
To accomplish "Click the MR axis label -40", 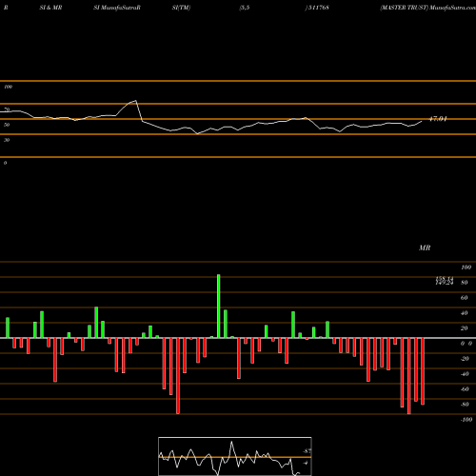I will point(465,374).
